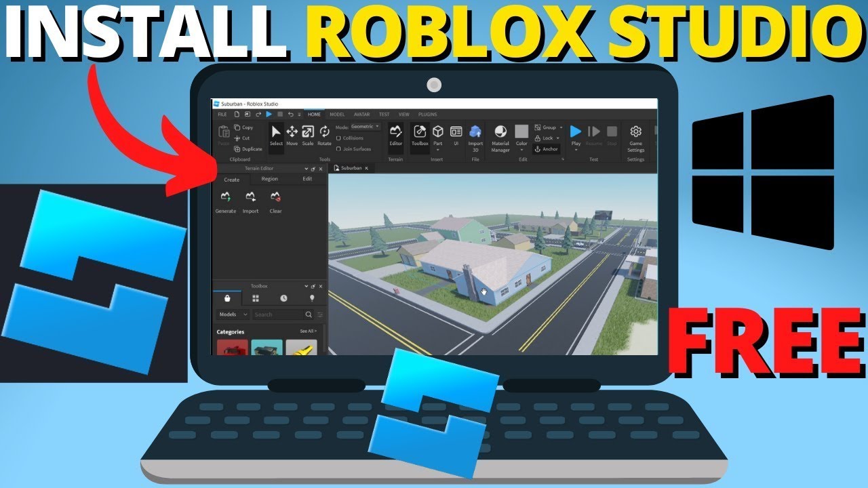Click the gray Color swatch
The width and height of the screenshot is (868, 488).
tap(521, 131)
